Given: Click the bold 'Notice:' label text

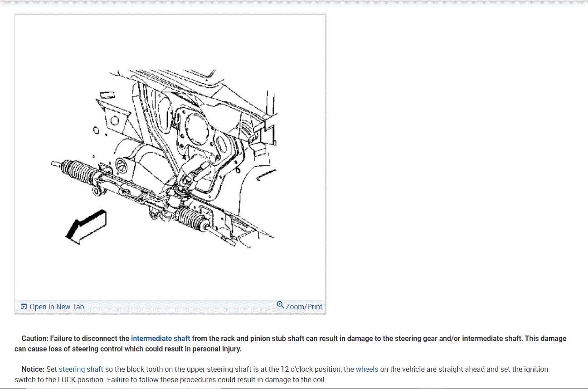Looking at the screenshot, I should click(33, 369).
